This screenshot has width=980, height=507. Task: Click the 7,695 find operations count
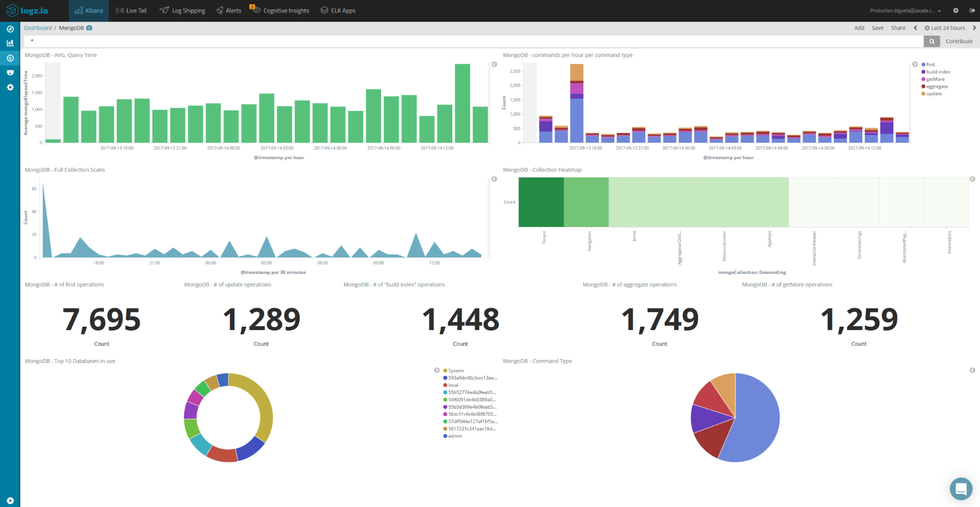pyautogui.click(x=101, y=319)
